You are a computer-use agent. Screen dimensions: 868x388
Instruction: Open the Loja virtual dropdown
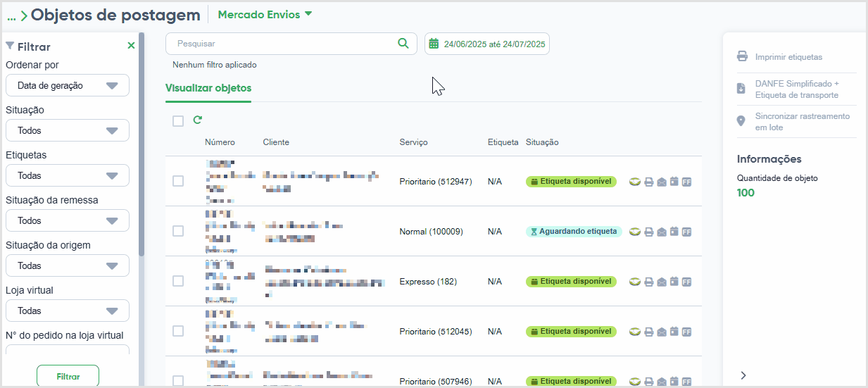click(68, 311)
